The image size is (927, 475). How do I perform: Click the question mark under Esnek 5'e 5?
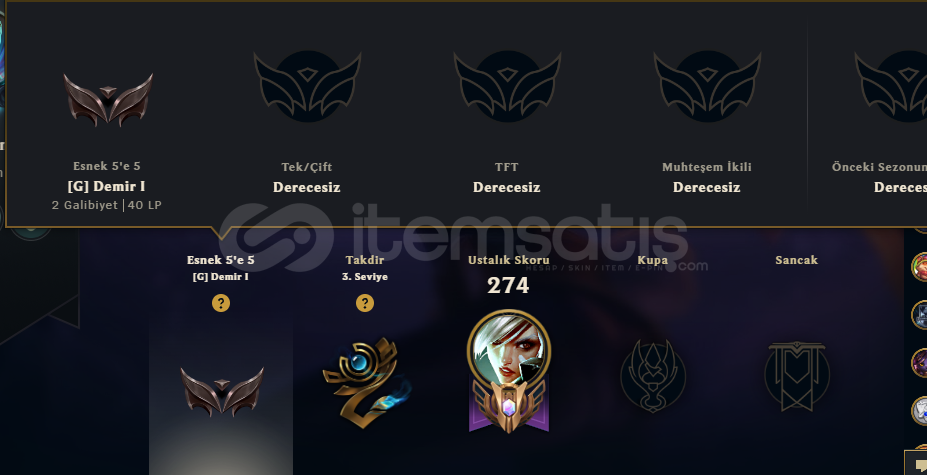221,303
